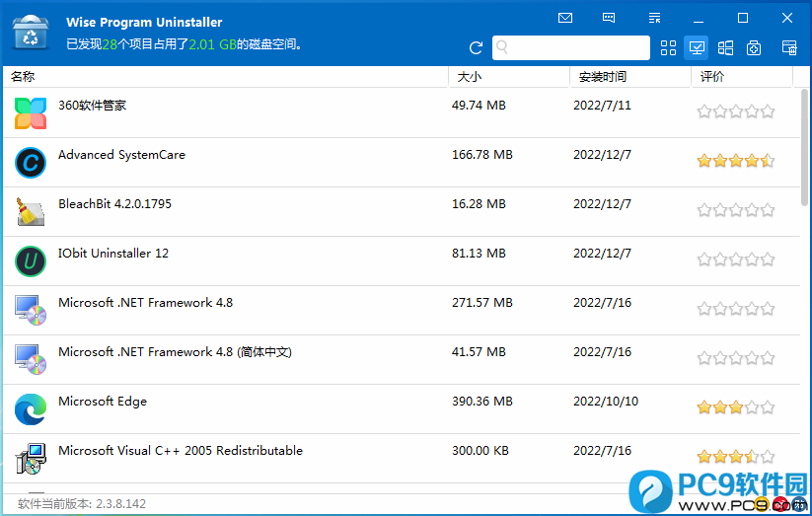Screen dimensions: 812x516
Task: Select the Microsoft Edge icon
Action: pyautogui.click(x=31, y=409)
